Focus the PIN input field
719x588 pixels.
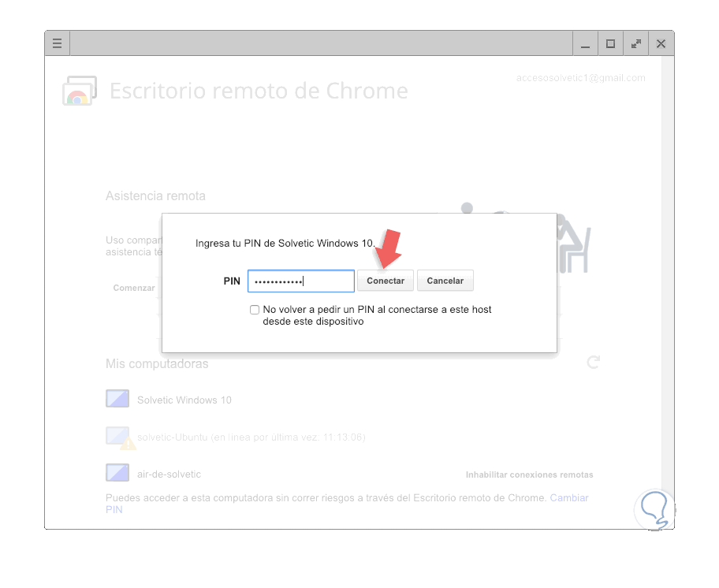click(x=301, y=281)
